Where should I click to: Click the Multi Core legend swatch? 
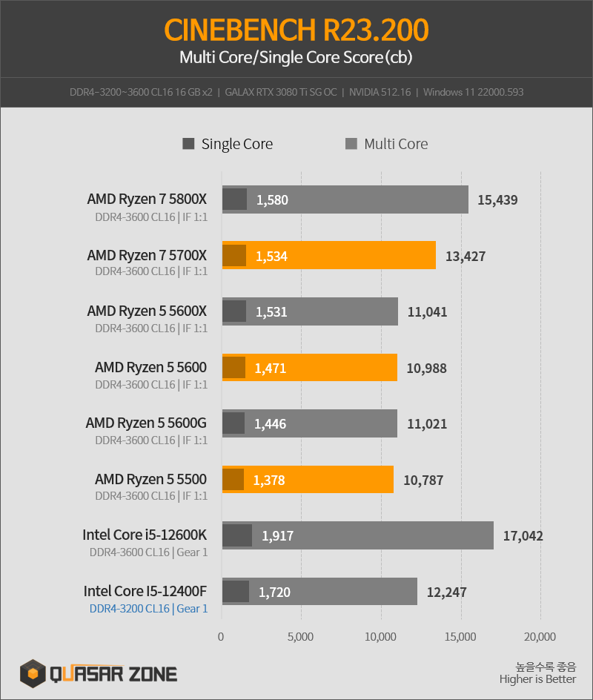point(351,144)
